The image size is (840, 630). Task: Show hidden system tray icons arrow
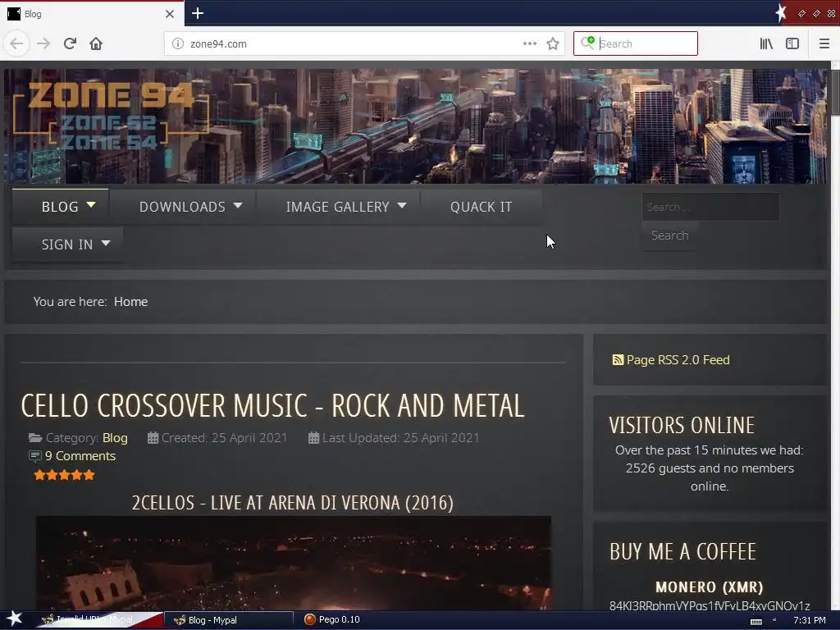[x=774, y=620]
